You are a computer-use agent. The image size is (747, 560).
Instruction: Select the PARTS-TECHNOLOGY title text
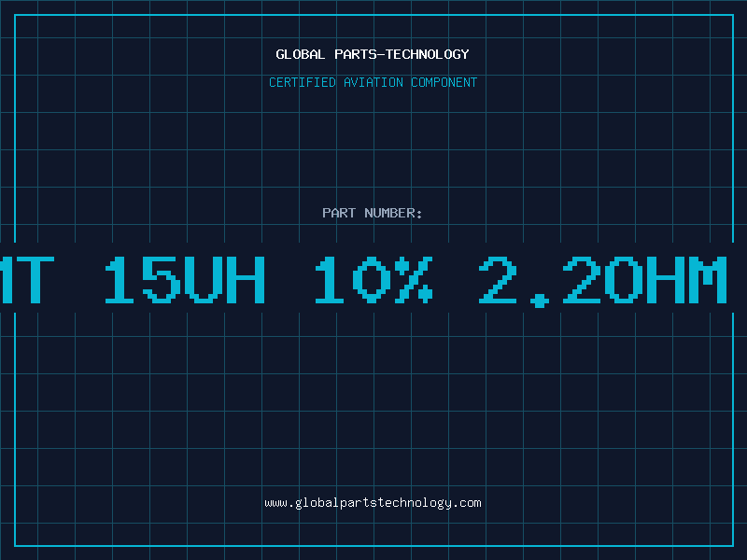click(402, 54)
